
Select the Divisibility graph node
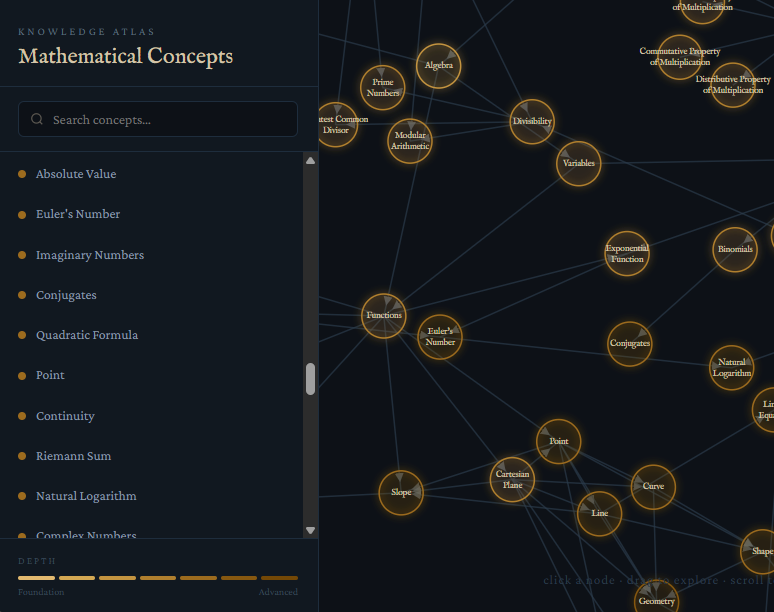(x=532, y=121)
